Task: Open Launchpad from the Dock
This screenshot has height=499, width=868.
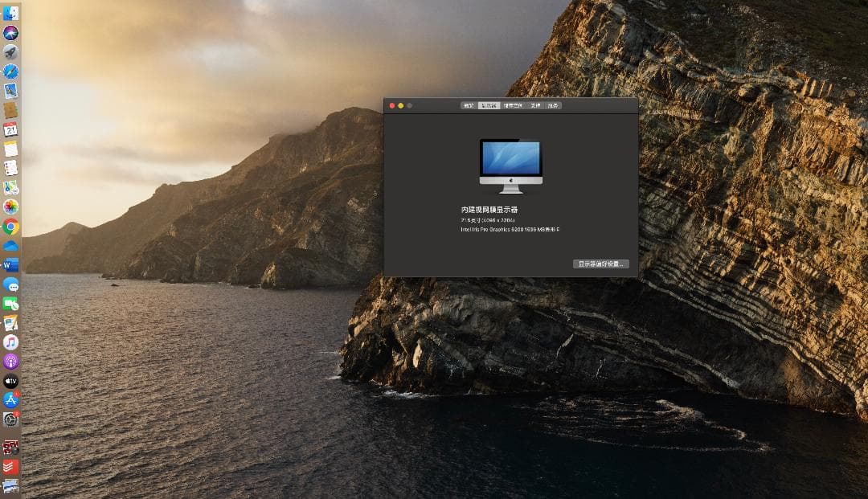Action: point(12,50)
